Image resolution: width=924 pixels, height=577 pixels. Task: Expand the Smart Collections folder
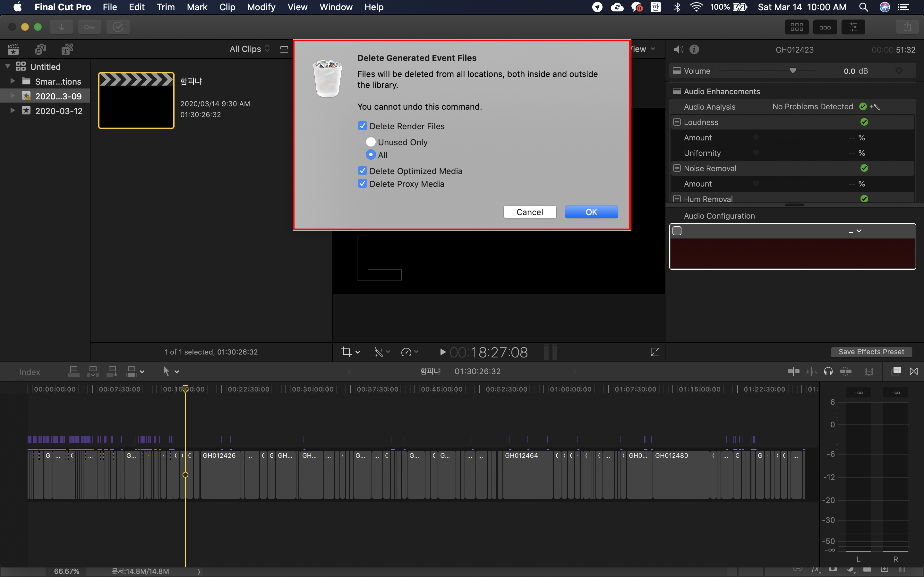13,81
